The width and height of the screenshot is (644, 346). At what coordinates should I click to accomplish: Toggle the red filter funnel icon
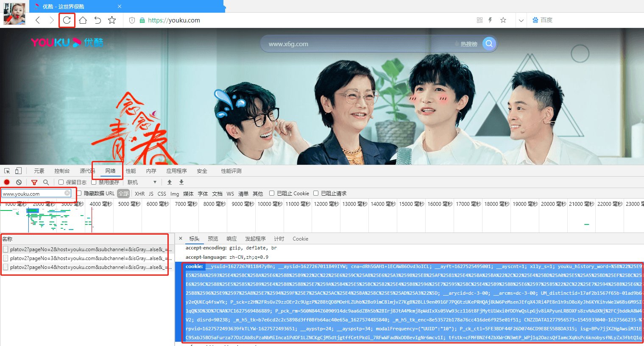tap(34, 182)
